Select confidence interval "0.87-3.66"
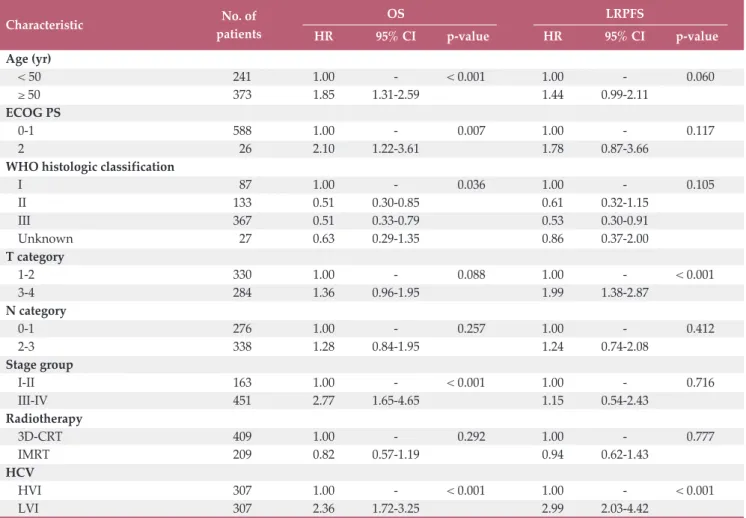 pos(625,149)
